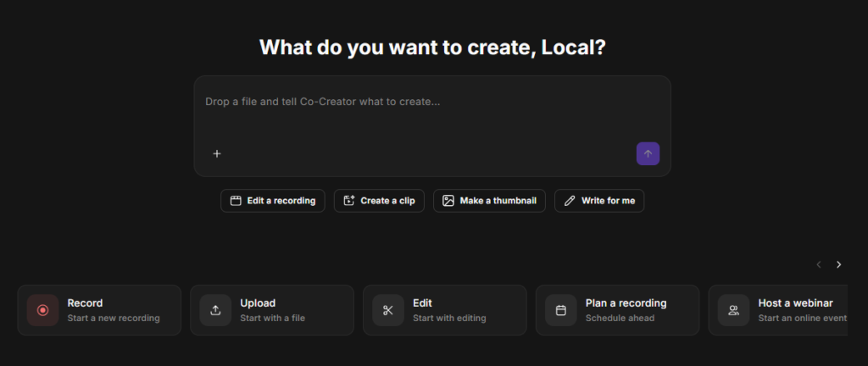Screen dimensions: 868x366
Task: Open the Upload Start with a file card
Action: point(272,310)
